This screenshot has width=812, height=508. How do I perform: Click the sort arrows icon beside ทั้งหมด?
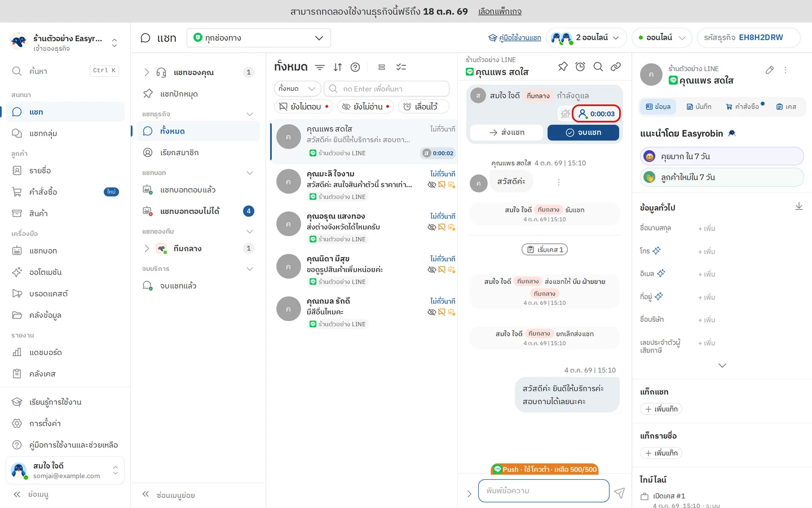[x=338, y=67]
